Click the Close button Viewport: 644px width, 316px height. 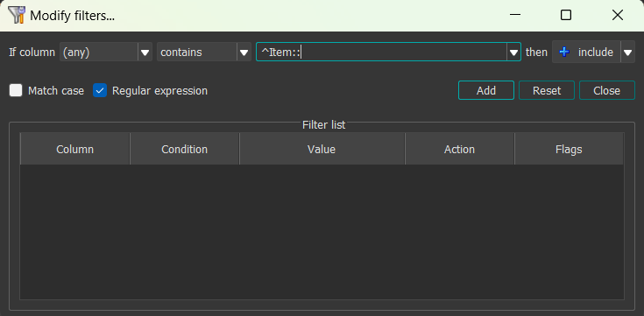(606, 90)
